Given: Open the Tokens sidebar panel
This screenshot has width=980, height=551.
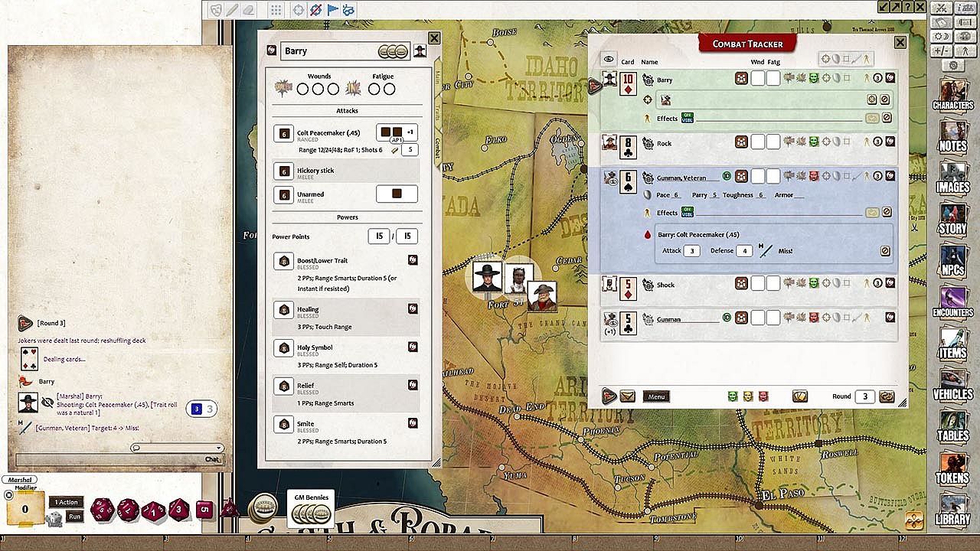Looking at the screenshot, I should 952,469.
